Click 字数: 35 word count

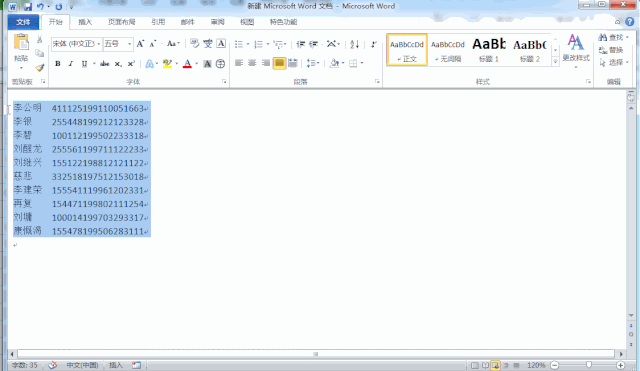(x=24, y=365)
